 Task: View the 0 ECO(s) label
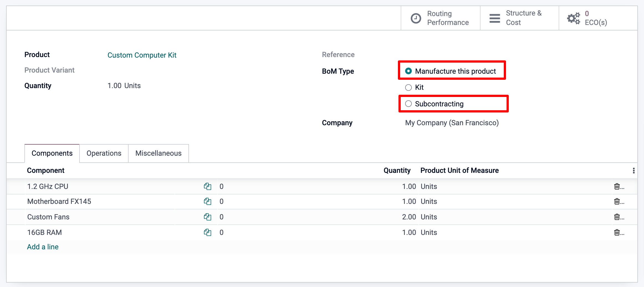[596, 18]
